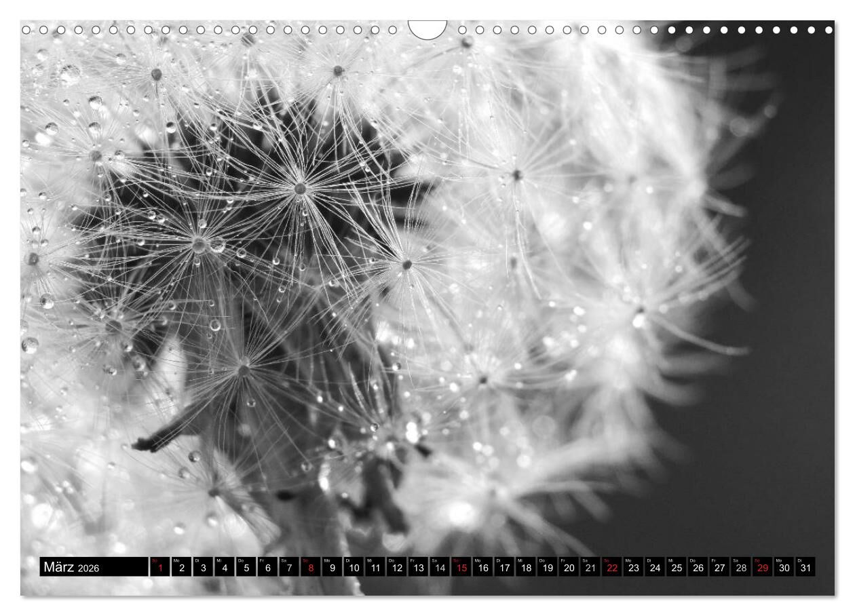Select Saturday the 14th cell
This screenshot has height=616, width=855.
point(440,567)
